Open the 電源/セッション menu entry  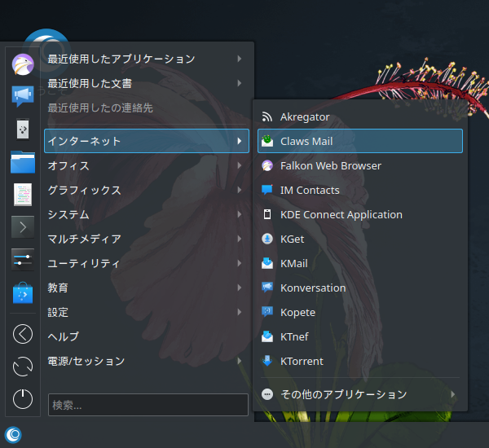point(147,361)
